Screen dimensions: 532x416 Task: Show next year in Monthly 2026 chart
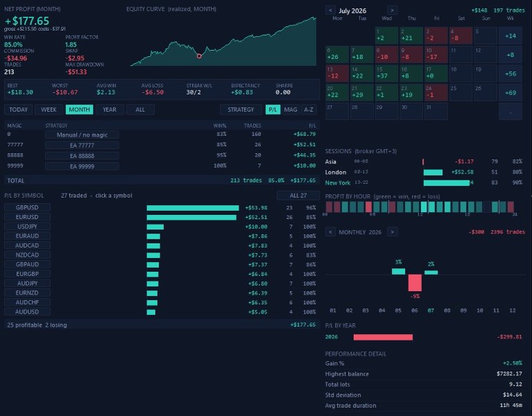click(392, 232)
